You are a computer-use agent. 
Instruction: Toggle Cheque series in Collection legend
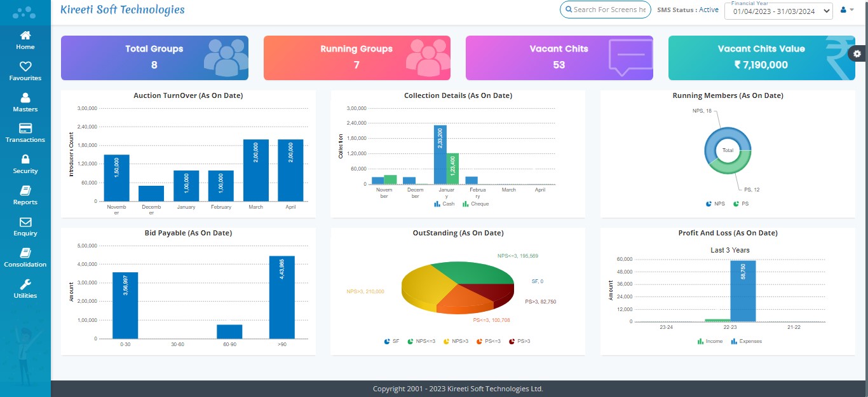(475, 204)
